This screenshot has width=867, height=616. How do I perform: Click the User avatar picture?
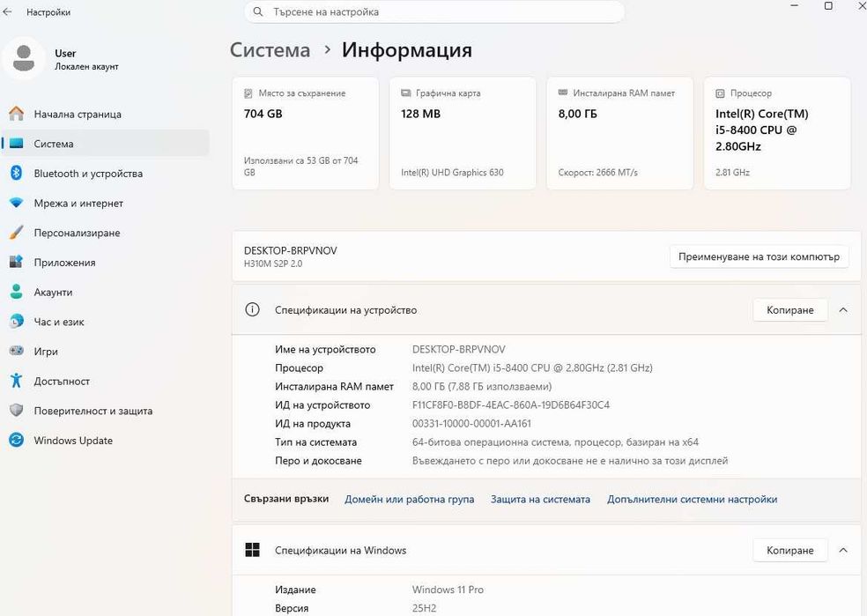coord(23,58)
